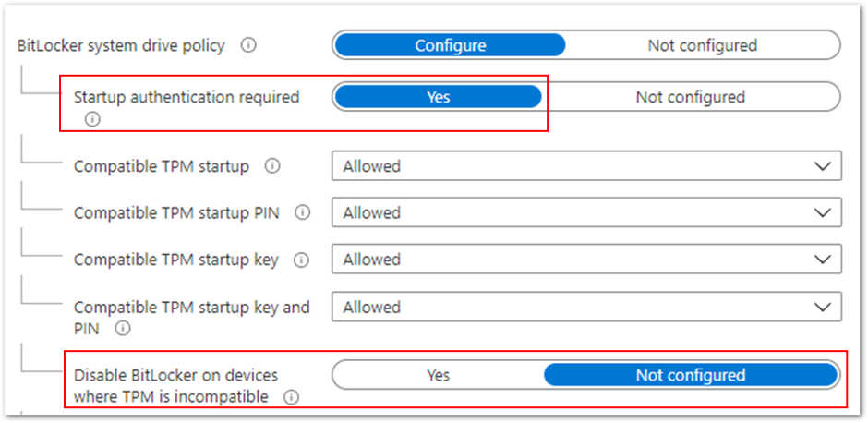Expand the Compatible TPM startup PIN dropdown

(586, 212)
